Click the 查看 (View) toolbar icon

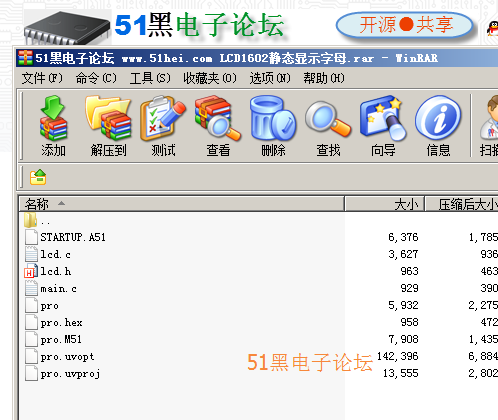(218, 118)
